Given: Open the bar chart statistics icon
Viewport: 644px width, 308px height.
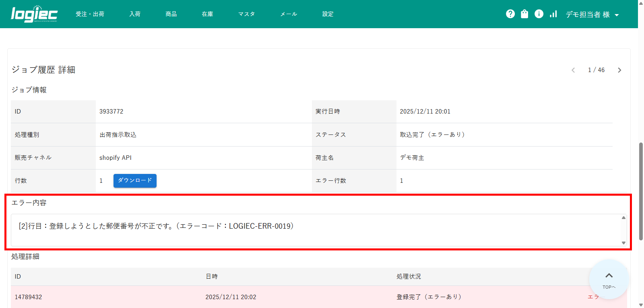Looking at the screenshot, I should point(553,14).
